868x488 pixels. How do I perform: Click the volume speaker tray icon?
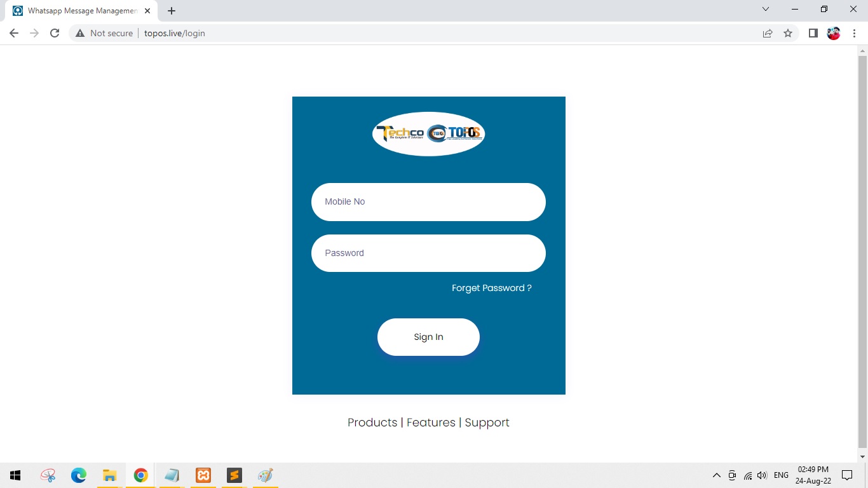click(763, 475)
